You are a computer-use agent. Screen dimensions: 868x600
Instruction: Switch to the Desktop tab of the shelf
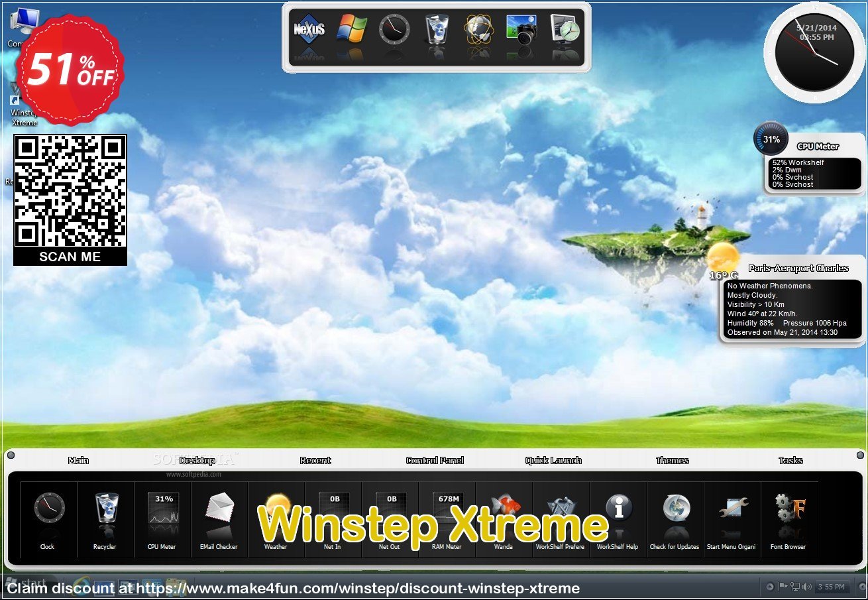197,460
